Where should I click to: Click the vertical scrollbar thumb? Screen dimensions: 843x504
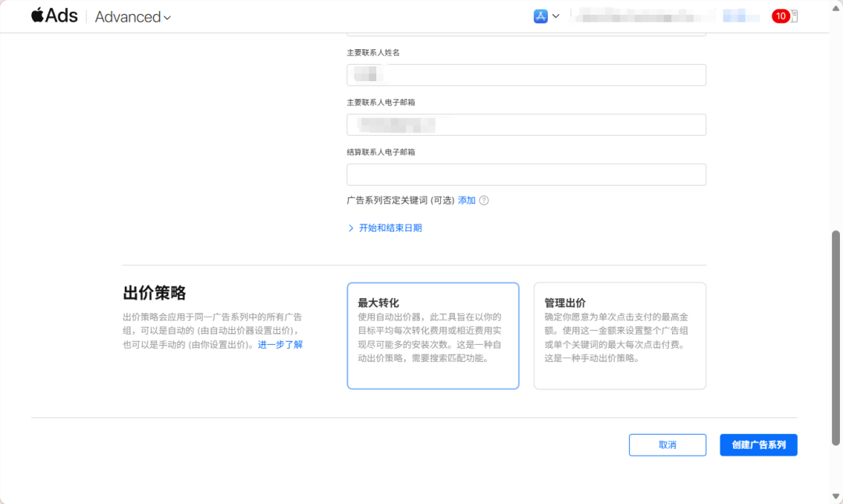pos(835,338)
